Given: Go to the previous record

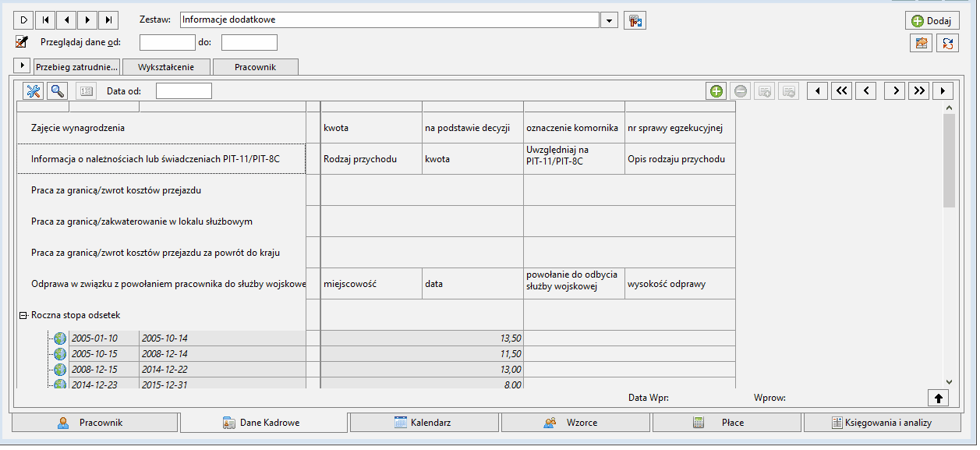Looking at the screenshot, I should click(66, 19).
